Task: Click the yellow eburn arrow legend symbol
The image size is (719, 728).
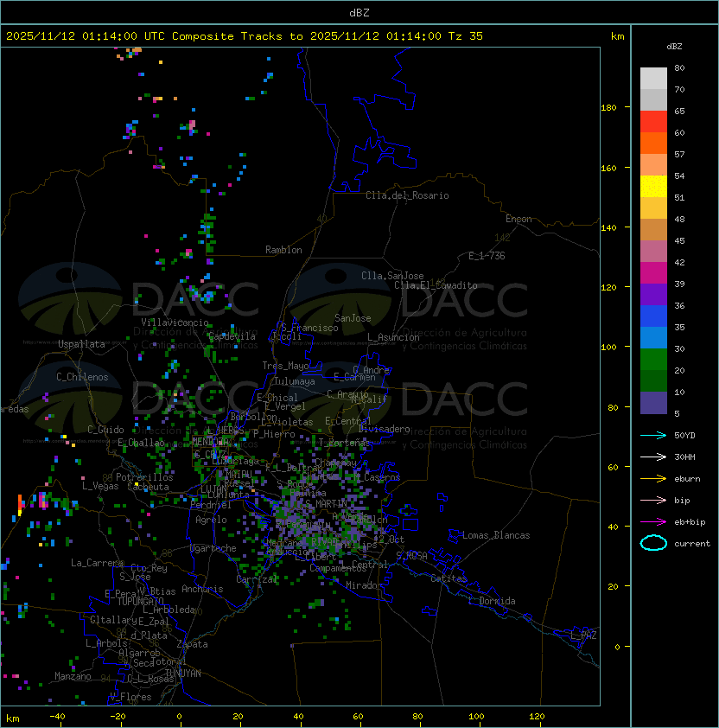Action: pos(653,479)
